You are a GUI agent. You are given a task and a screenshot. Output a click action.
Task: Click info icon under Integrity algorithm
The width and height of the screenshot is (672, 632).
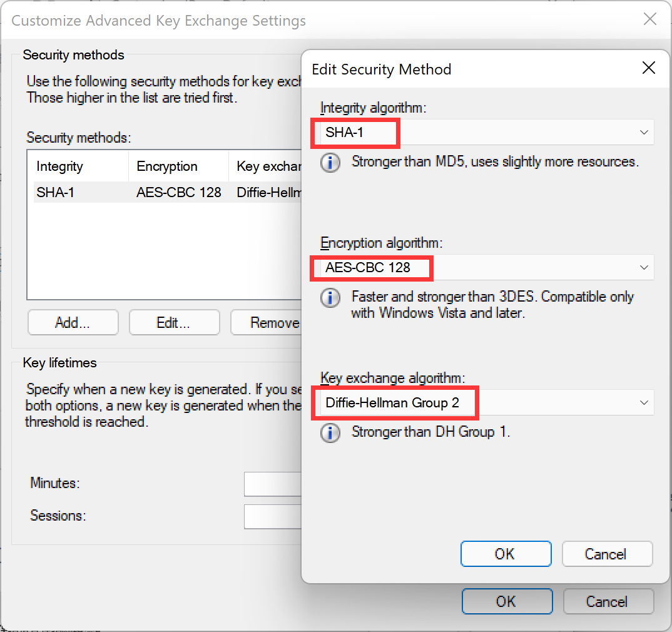click(330, 163)
